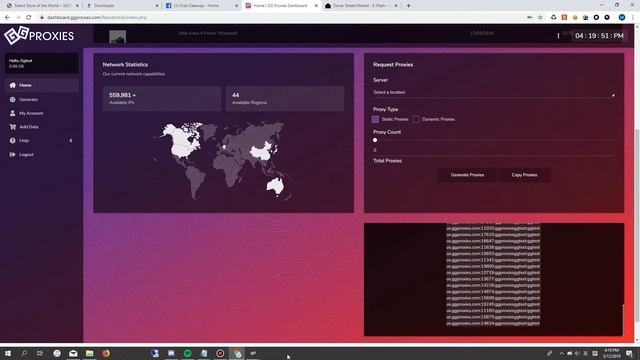Check the Dynamic Proxies checkbox
The width and height of the screenshot is (640, 360).
[x=416, y=119]
